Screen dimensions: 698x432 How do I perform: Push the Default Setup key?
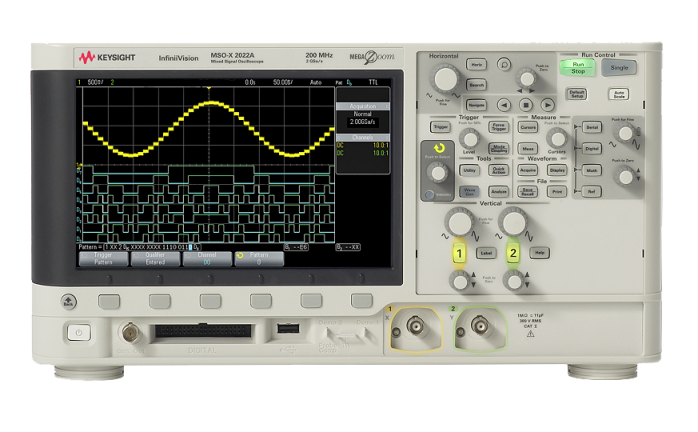577,94
